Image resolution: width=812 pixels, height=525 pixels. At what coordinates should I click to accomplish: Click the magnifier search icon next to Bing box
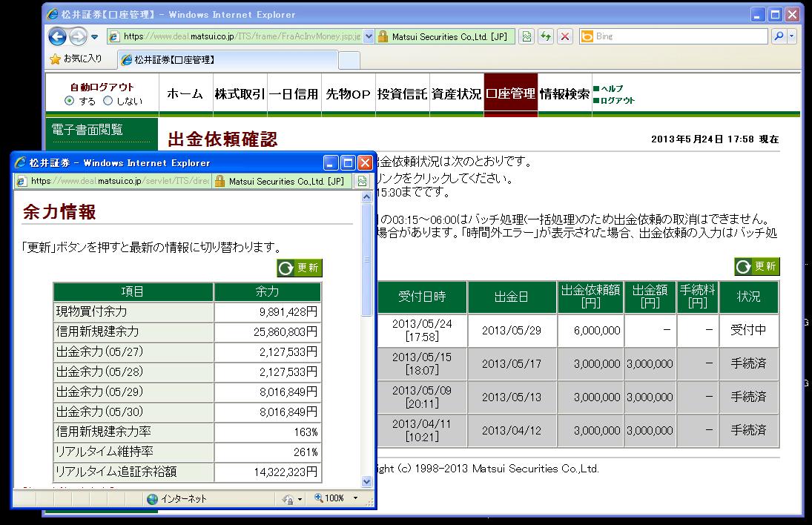click(x=779, y=36)
